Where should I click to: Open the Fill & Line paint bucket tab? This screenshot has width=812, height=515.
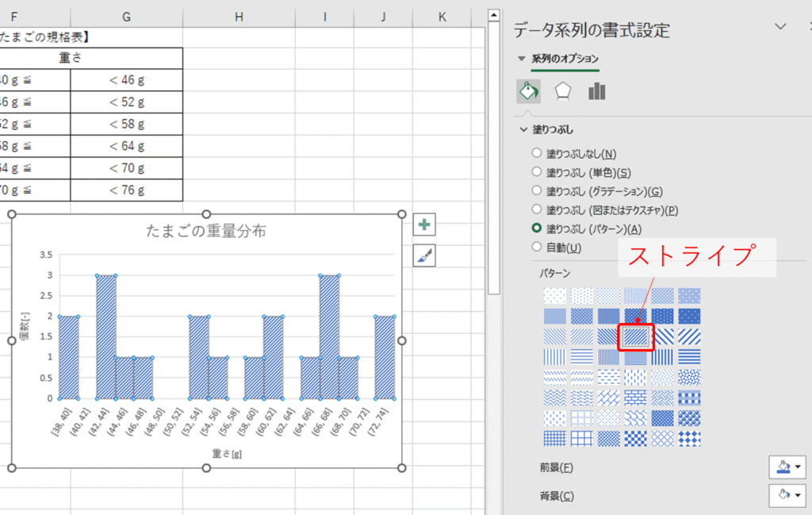tap(528, 91)
